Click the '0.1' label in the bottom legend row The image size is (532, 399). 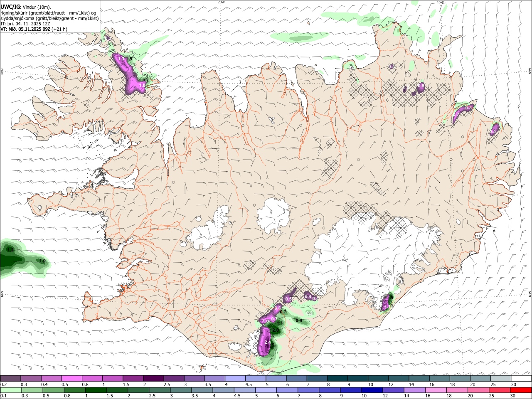click(4, 396)
